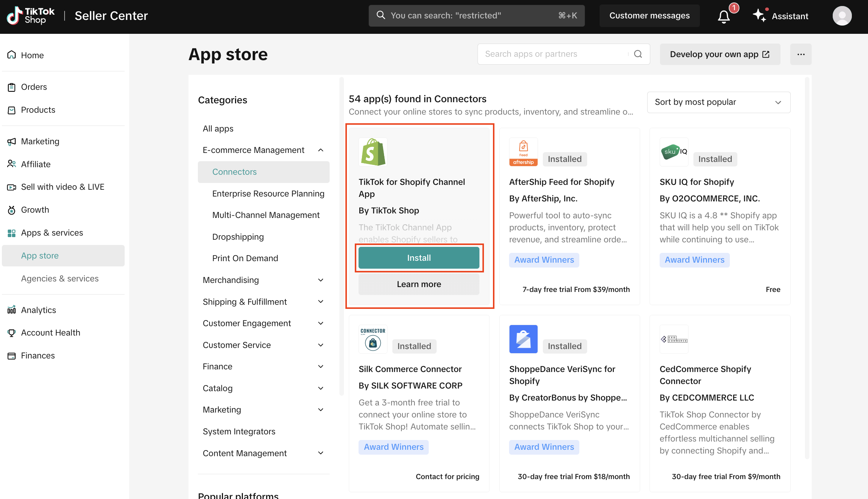Expand the Shipping & Fulfillment category
This screenshot has height=499, width=868.
point(321,302)
